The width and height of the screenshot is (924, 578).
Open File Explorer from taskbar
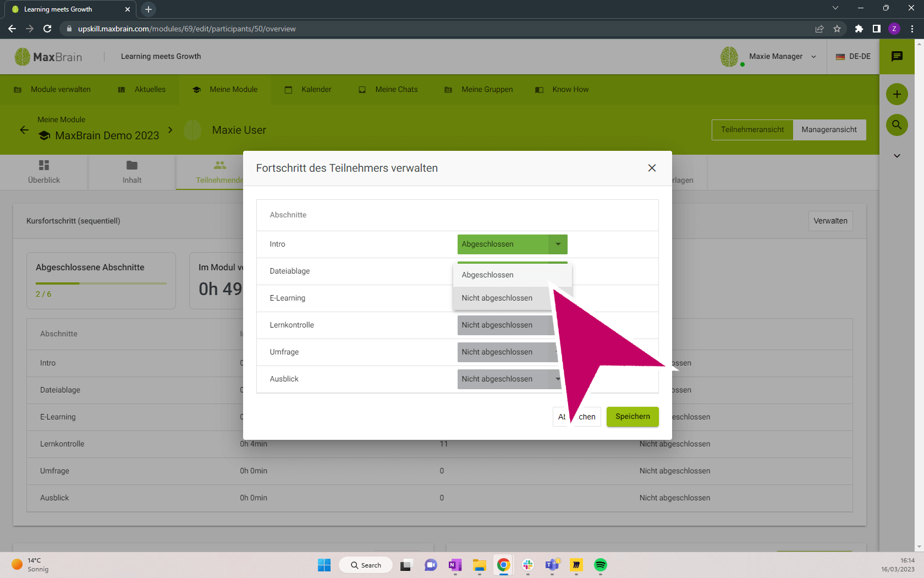click(480, 565)
